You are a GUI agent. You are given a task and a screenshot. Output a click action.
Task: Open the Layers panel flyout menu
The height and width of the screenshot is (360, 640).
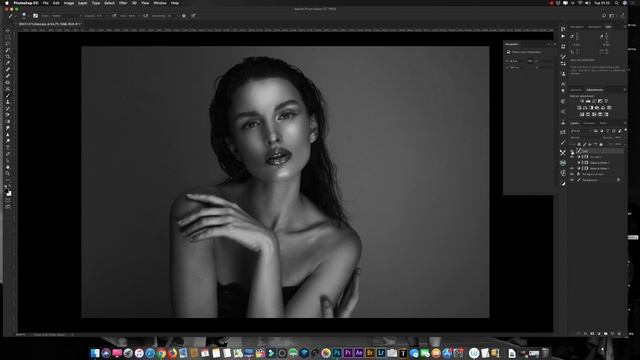[625, 123]
